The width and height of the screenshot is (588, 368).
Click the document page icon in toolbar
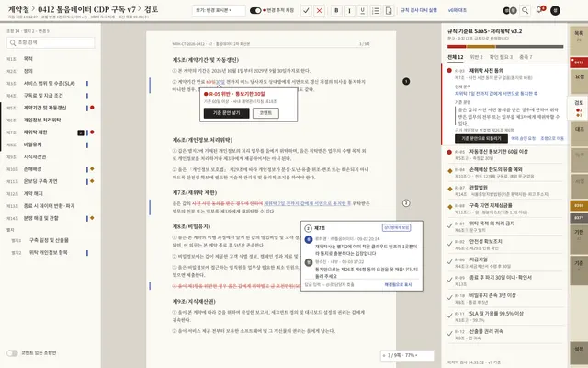click(x=389, y=10)
